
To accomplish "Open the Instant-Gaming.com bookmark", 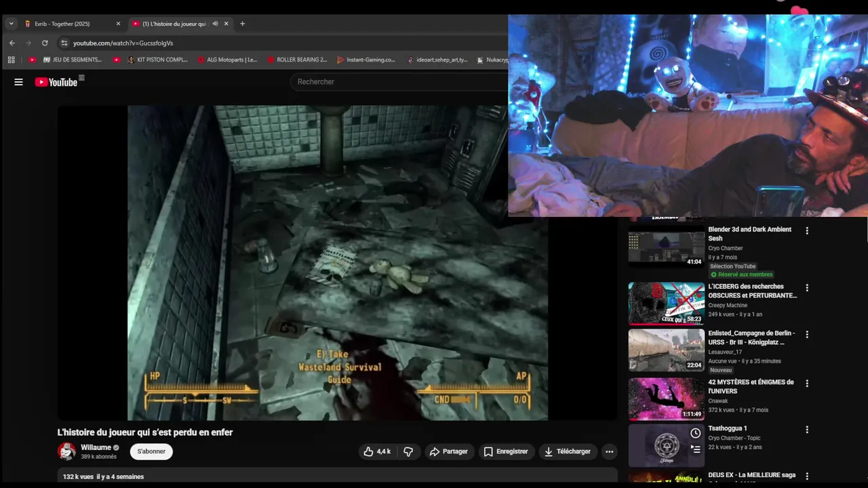I will 366,60.
